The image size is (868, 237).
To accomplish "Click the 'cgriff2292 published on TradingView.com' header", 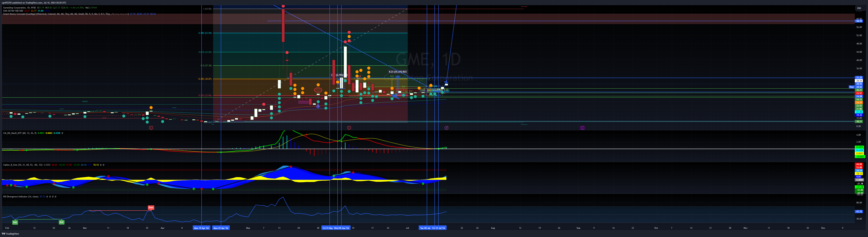I will (x=34, y=3).
